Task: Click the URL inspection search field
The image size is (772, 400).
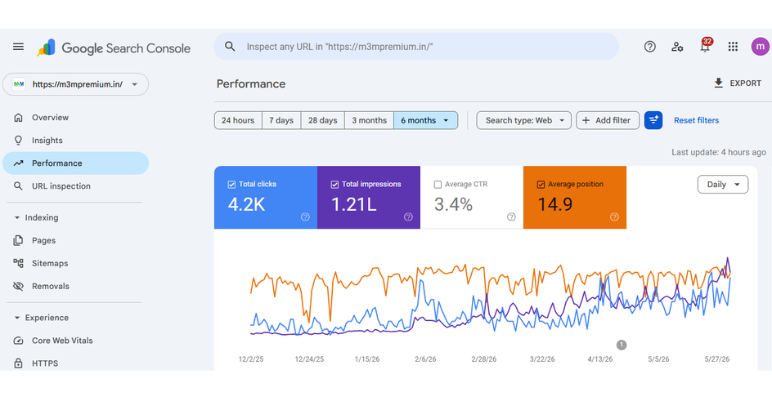Action: (416, 47)
